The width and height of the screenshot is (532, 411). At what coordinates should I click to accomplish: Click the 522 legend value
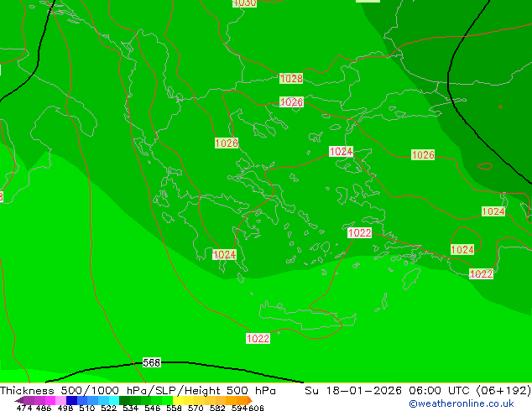pyautogui.click(x=108, y=408)
